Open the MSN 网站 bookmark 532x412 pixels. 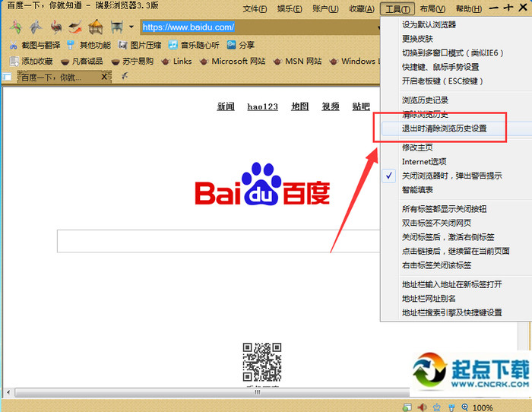coord(298,61)
